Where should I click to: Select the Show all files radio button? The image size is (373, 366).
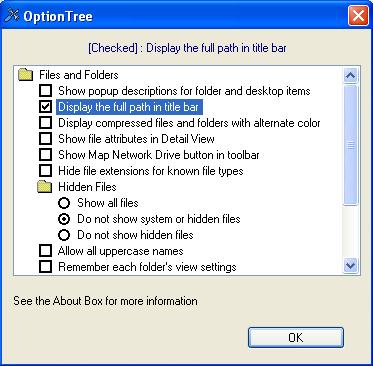click(64, 203)
